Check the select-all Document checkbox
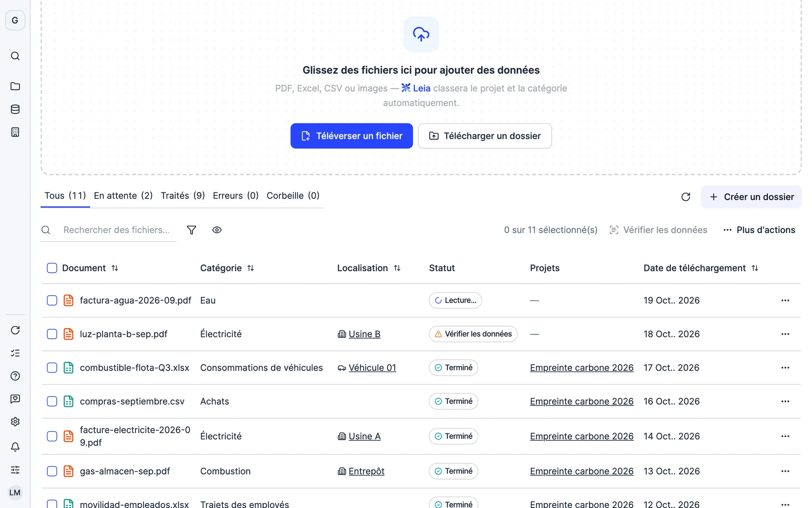Screen dimensions: 812x508 click(x=52, y=268)
